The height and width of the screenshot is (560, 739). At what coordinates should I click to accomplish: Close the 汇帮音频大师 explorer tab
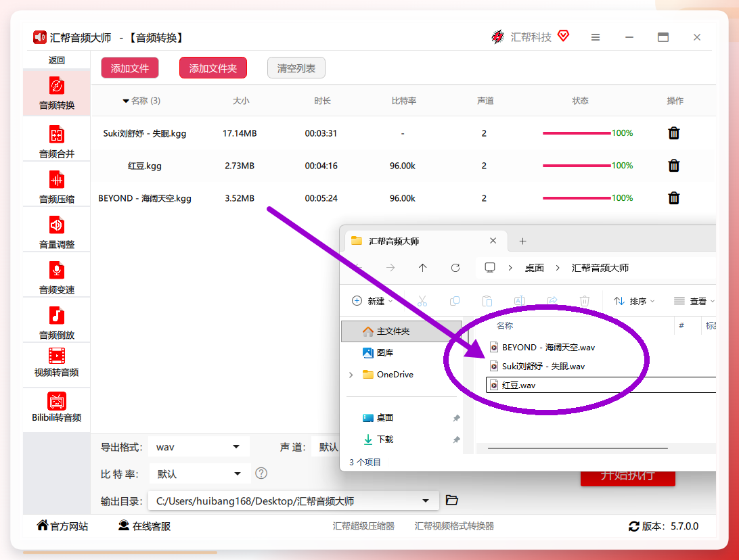click(x=493, y=241)
